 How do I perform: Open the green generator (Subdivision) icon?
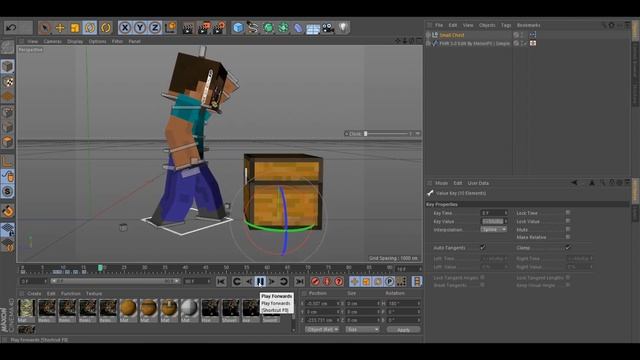tap(268, 28)
